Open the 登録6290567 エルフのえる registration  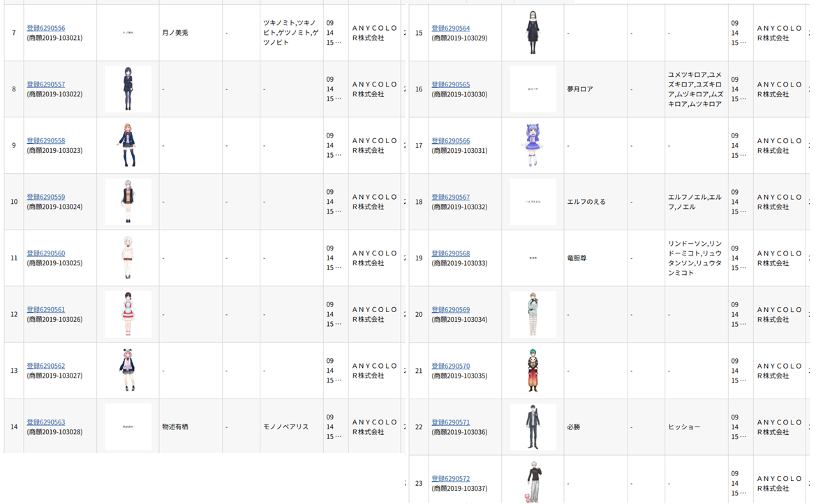[x=450, y=197]
